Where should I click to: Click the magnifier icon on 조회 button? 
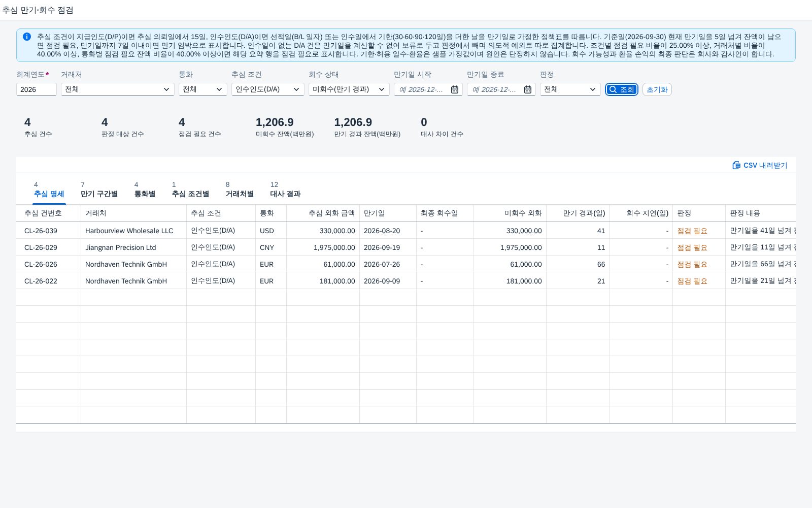tap(613, 89)
